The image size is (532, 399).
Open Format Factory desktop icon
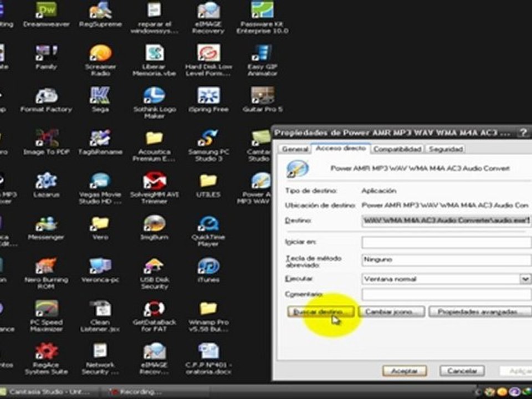click(x=47, y=100)
